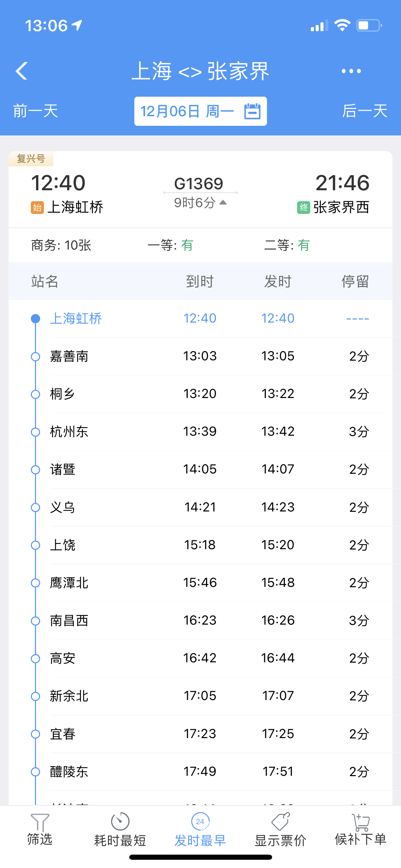
Task: Tap the show ticket price tag icon
Action: coord(280,821)
